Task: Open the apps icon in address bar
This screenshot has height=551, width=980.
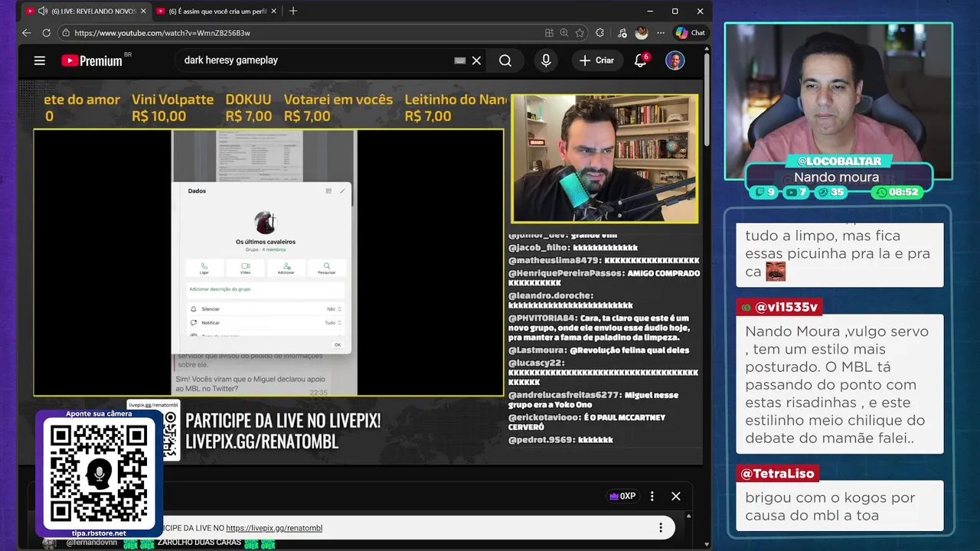Action: click(x=549, y=33)
